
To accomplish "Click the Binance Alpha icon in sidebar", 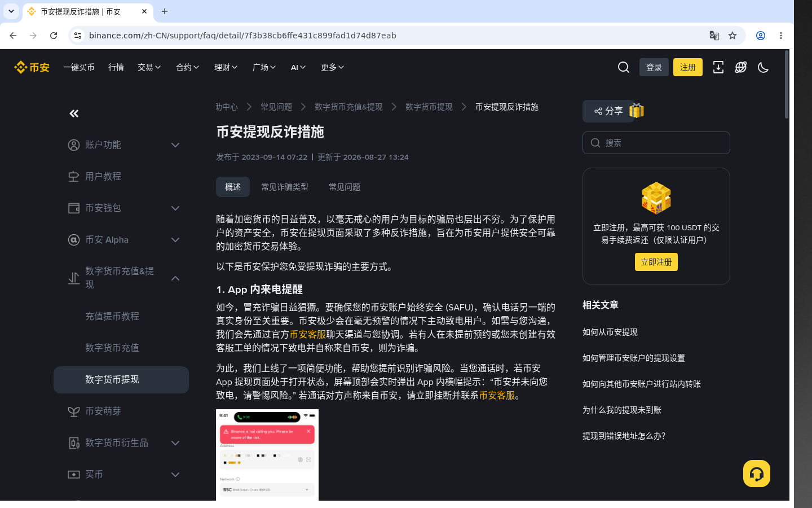I will click(74, 240).
